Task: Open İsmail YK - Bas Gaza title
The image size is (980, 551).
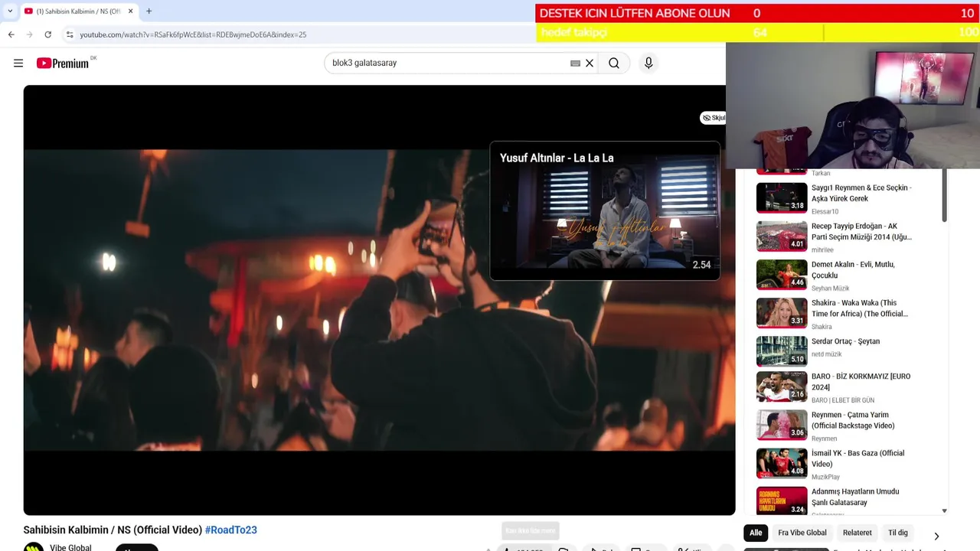Action: (857, 458)
